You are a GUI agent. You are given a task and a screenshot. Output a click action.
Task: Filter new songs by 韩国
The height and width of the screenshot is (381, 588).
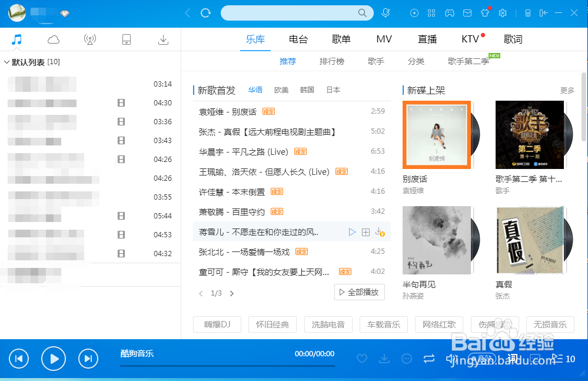pos(307,90)
